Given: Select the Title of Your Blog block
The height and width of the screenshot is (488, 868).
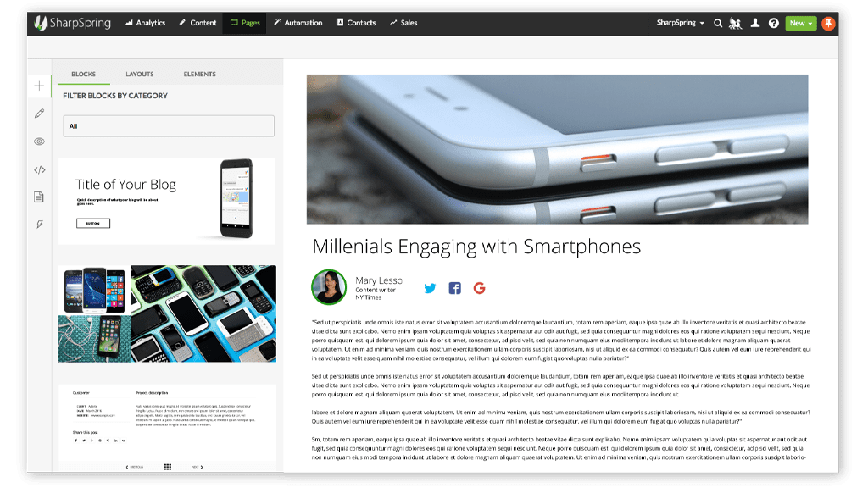Looking at the screenshot, I should click(167, 202).
